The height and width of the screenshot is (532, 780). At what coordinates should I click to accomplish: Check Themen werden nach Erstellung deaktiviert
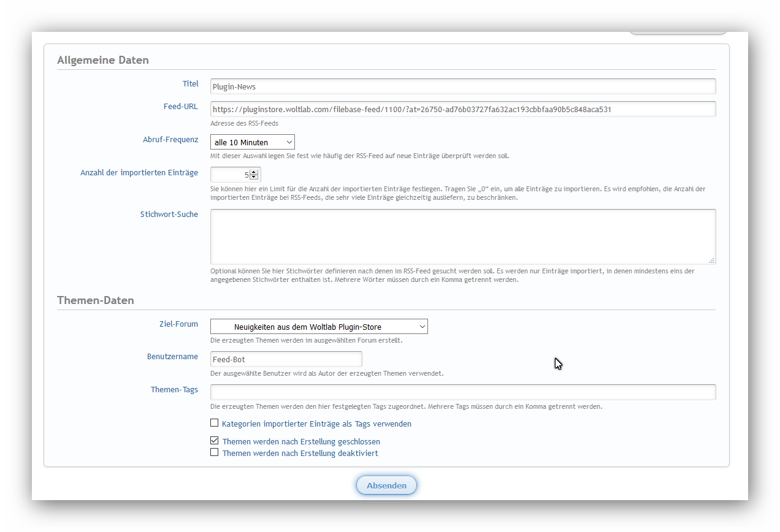tap(215, 452)
